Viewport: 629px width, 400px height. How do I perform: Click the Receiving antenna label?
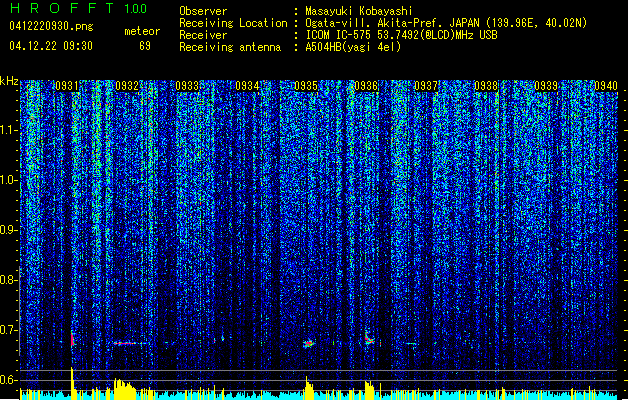[230, 47]
